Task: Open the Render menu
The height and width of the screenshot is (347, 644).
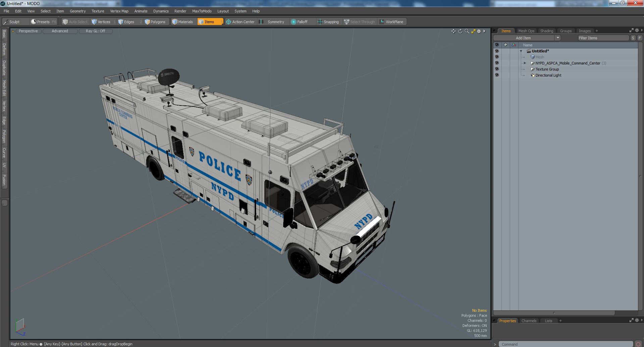Action: click(x=180, y=11)
